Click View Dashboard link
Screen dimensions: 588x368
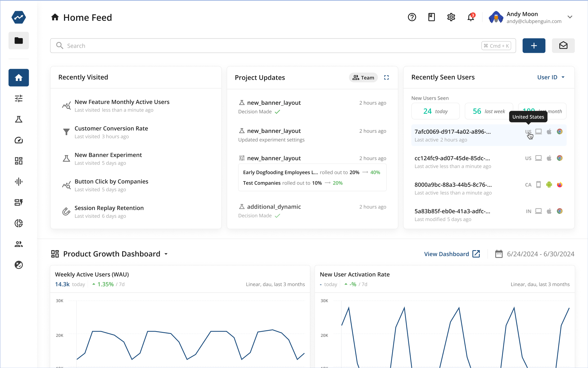click(x=447, y=254)
